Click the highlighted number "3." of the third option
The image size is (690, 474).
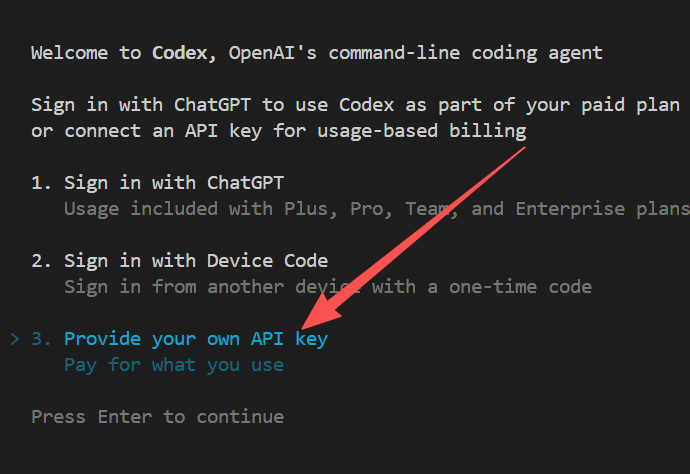pyautogui.click(x=42, y=339)
